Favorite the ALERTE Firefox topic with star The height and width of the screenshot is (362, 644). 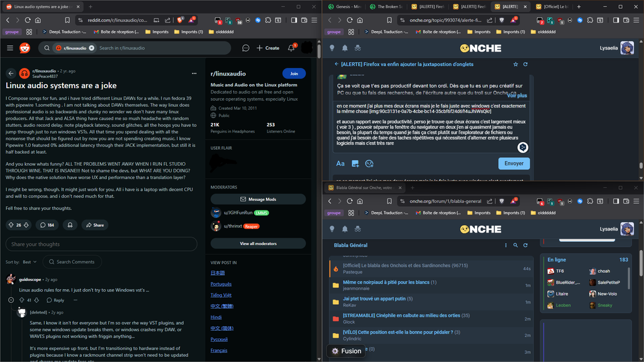click(x=516, y=64)
